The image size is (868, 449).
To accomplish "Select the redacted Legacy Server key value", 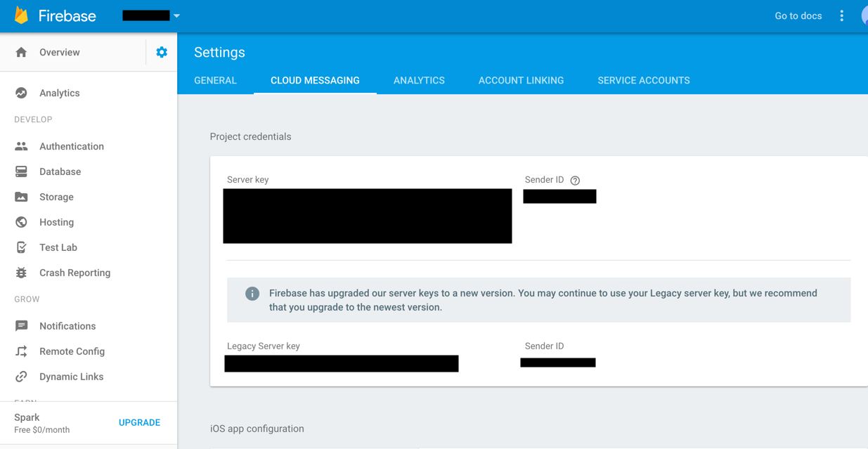I will [x=342, y=363].
